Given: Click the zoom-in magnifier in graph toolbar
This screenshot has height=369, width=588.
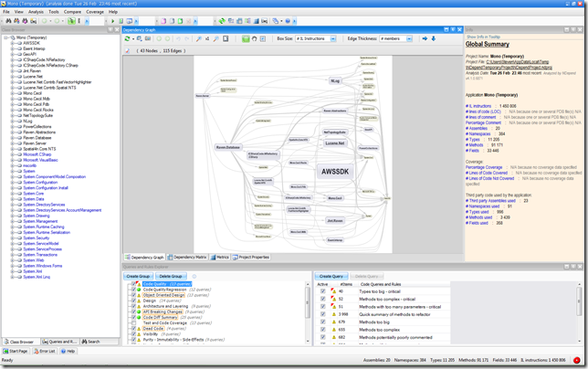Looking at the screenshot, I should (x=199, y=38).
